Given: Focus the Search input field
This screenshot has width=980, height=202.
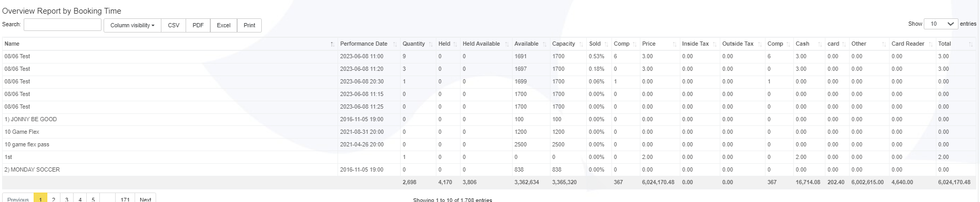Looking at the screenshot, I should pos(63,25).
